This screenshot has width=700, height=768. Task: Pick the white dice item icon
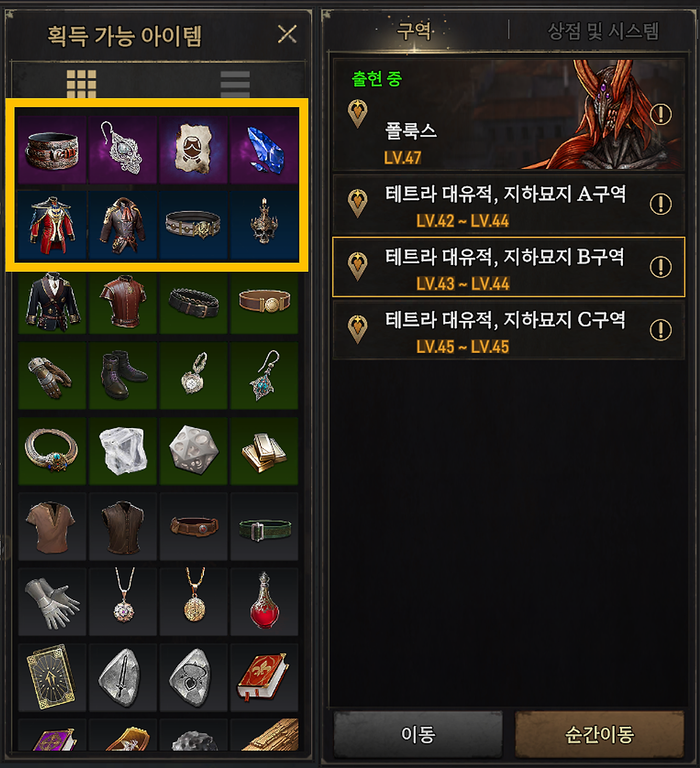pyautogui.click(x=194, y=452)
